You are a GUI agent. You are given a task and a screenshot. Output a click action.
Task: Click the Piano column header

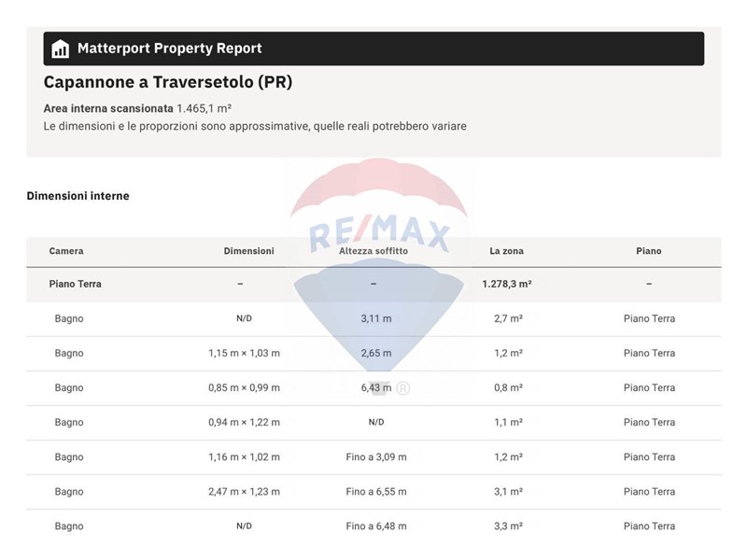(x=648, y=251)
